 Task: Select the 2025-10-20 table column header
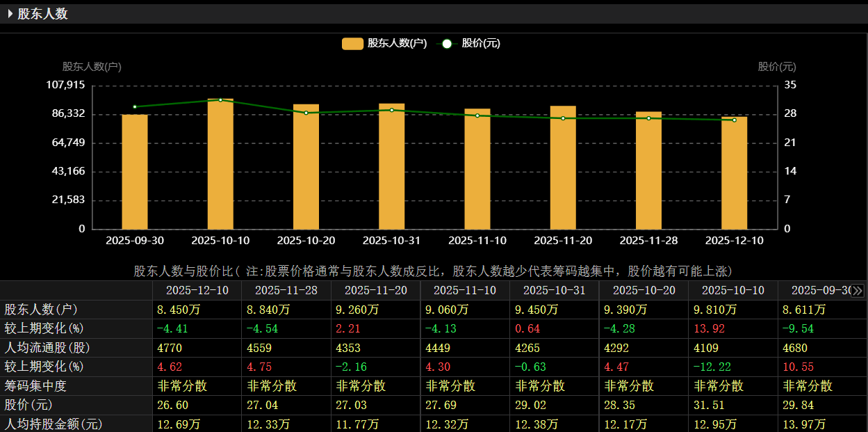click(644, 290)
